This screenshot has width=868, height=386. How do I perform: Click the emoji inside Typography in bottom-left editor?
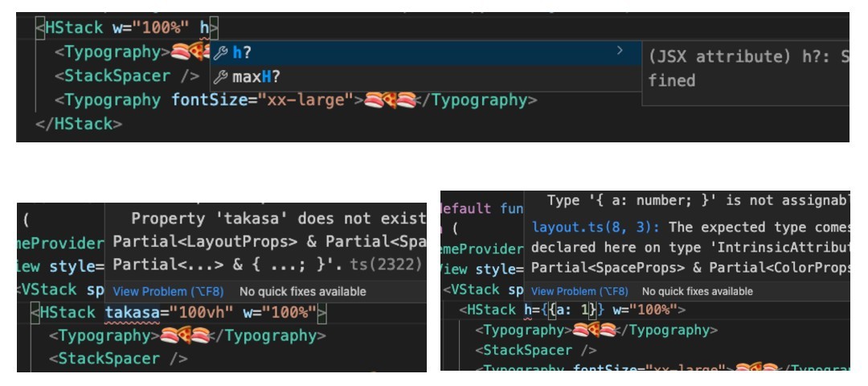[x=184, y=335]
